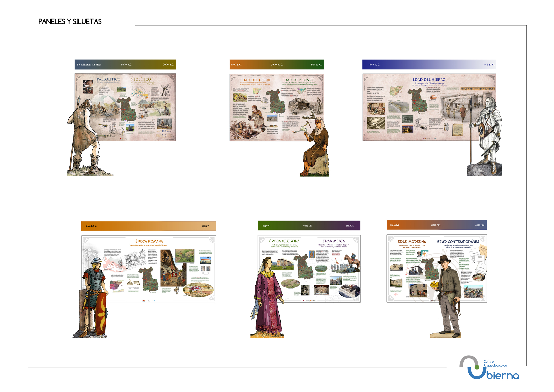This screenshot has width=554, height=392.
Task: Click the mammoth image on Paleolítico panel
Action: click(88, 86)
